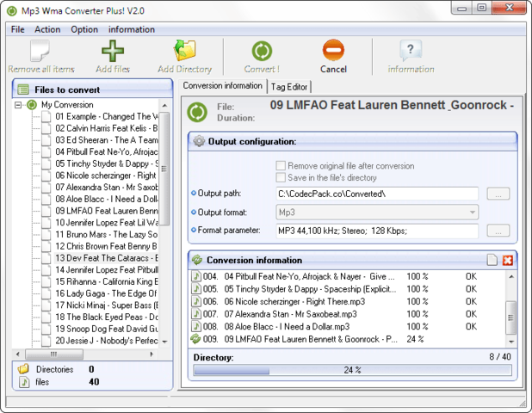
Task: Select 09 LMFAO Feat Lauren Benn in tree
Action: (107, 211)
